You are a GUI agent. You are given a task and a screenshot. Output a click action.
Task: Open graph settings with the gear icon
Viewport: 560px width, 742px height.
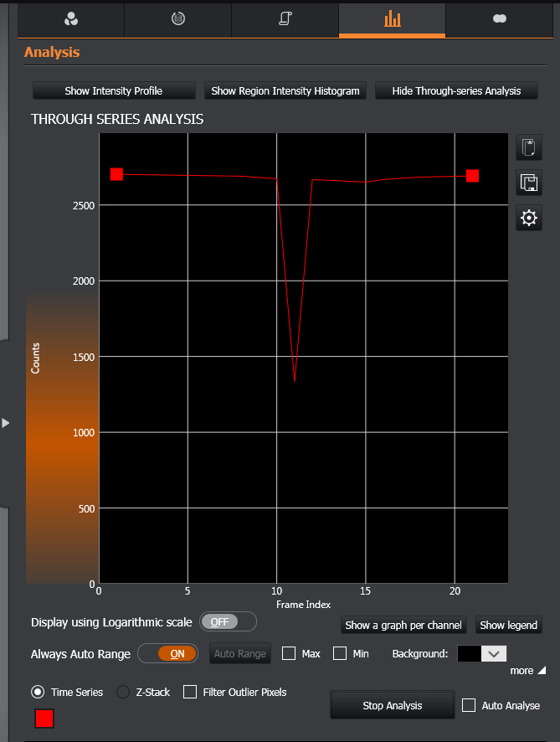click(x=528, y=218)
